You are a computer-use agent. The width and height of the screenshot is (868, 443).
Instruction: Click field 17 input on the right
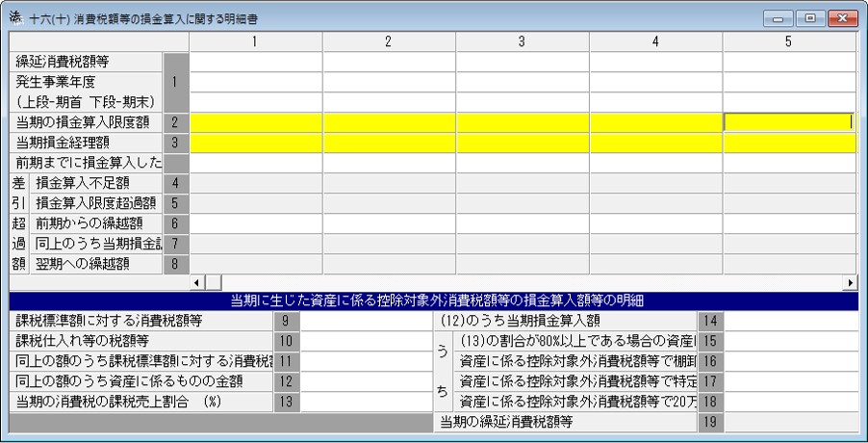(792, 381)
